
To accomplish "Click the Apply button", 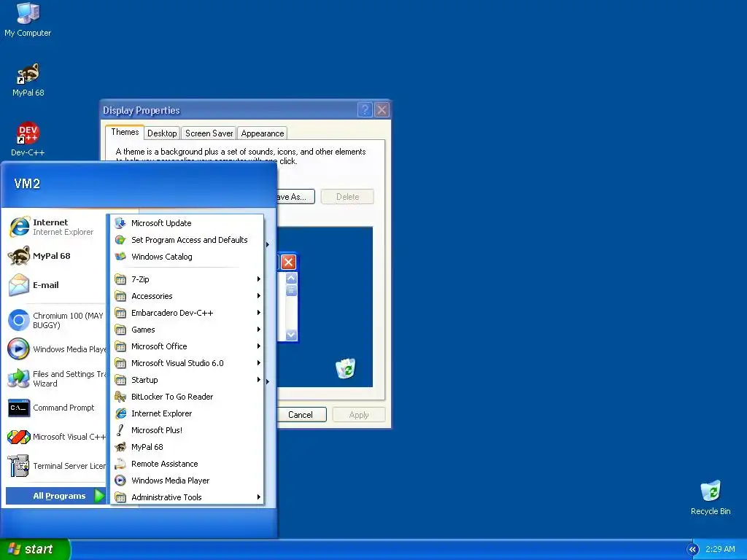I will point(359,415).
